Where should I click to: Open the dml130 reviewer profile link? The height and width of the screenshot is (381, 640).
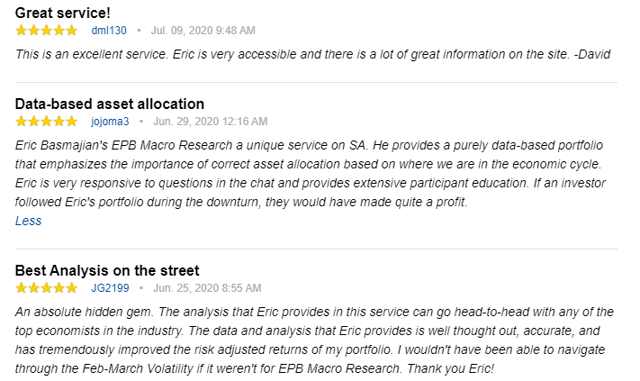tap(109, 31)
